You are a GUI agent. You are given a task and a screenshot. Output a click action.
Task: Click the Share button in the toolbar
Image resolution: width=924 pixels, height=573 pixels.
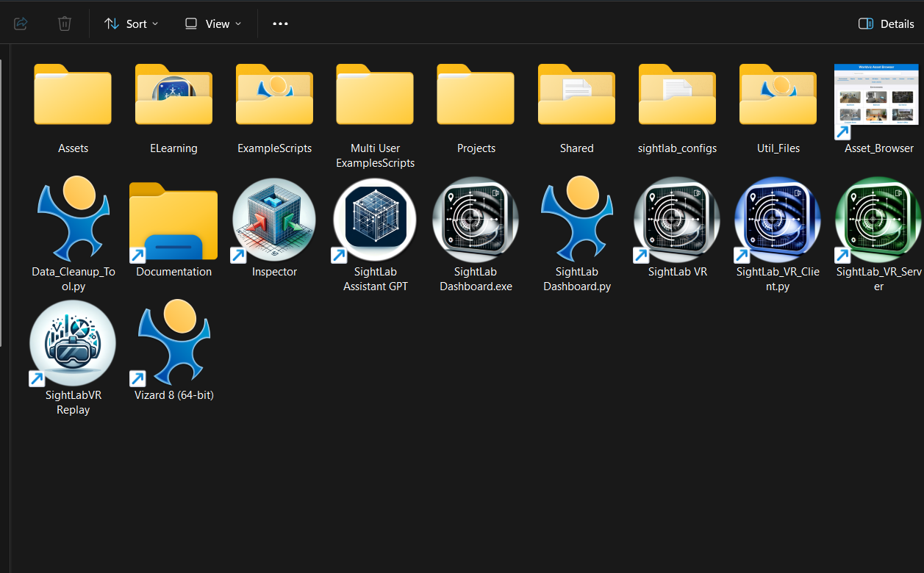21,23
